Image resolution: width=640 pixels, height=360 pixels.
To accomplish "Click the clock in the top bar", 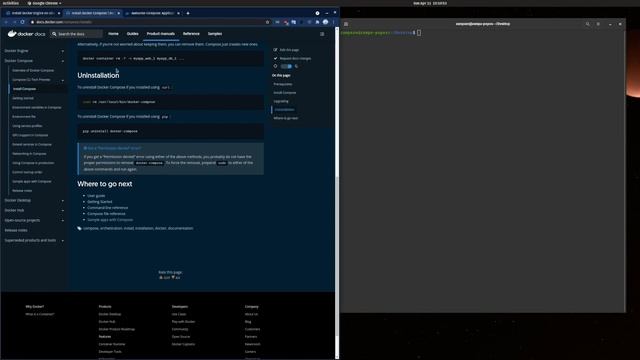I will click(x=430, y=3).
